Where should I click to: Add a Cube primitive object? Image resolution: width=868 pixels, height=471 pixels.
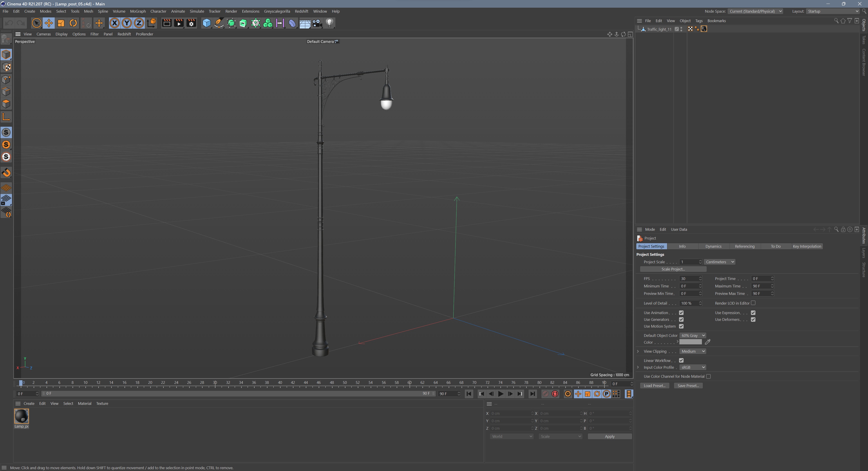pos(206,23)
